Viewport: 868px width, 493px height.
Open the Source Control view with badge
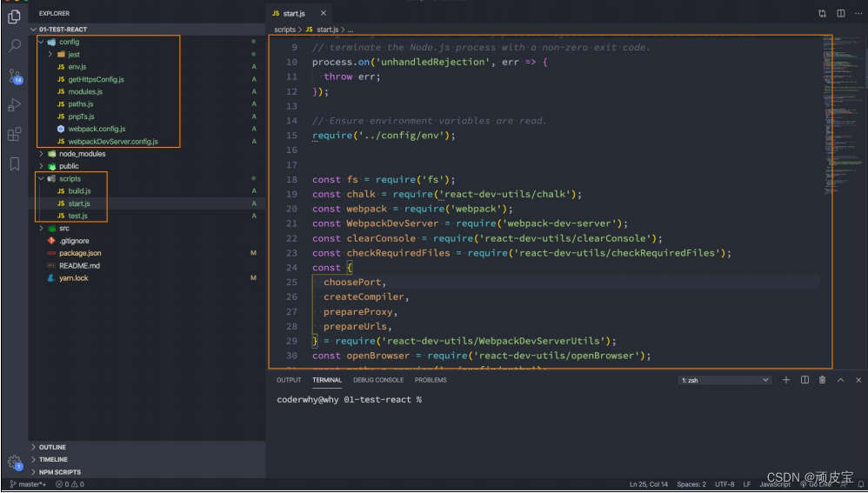15,76
